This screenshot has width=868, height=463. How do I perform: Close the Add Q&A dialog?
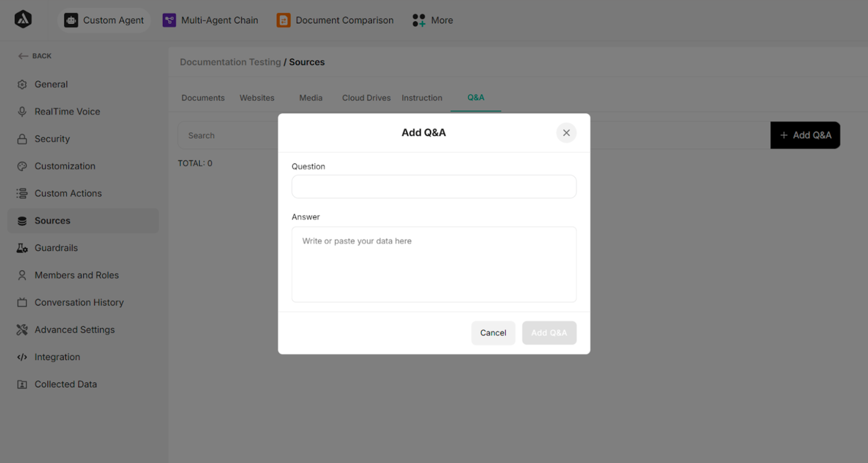566,133
